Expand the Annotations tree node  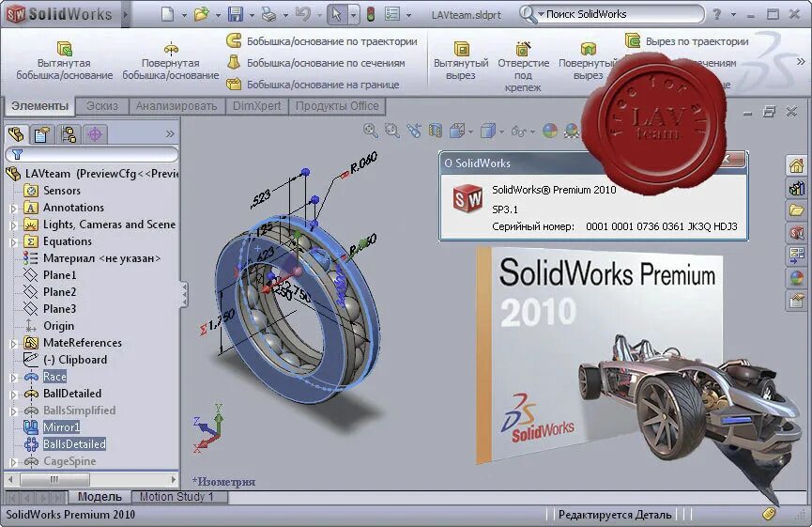pos(13,209)
